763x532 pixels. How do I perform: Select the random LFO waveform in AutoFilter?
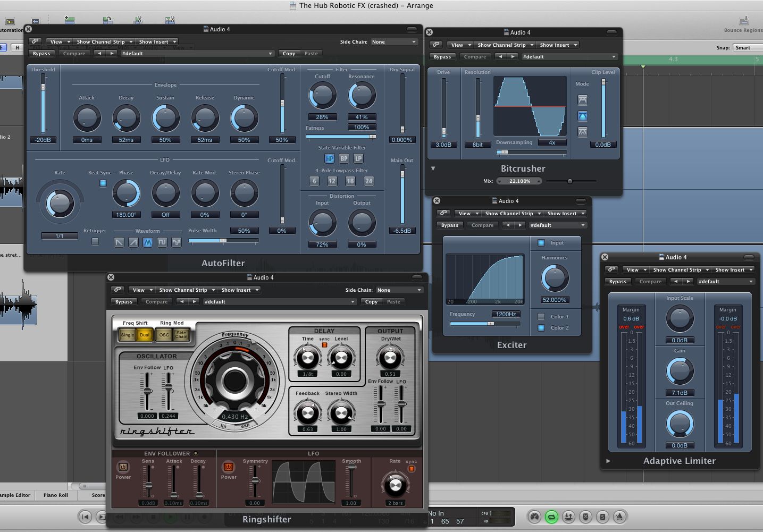[x=177, y=242]
